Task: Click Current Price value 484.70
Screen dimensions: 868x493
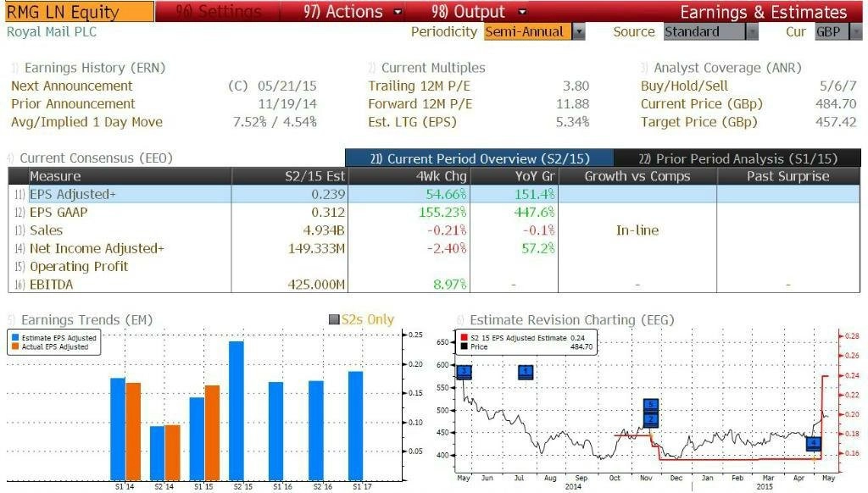Action: (x=836, y=103)
